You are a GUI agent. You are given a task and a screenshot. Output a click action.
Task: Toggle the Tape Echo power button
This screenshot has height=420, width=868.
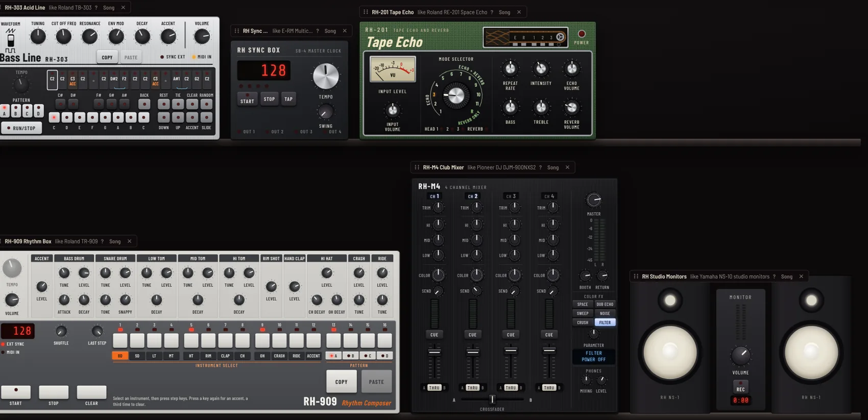[581, 34]
